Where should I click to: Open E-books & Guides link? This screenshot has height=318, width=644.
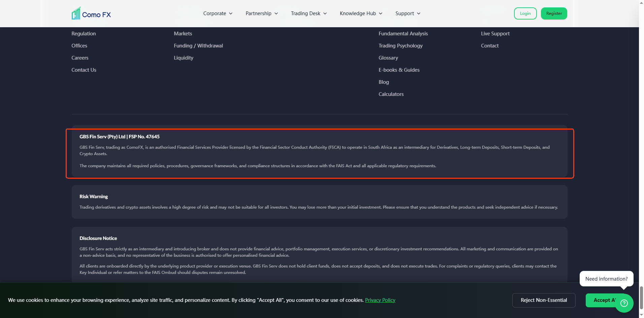point(399,70)
